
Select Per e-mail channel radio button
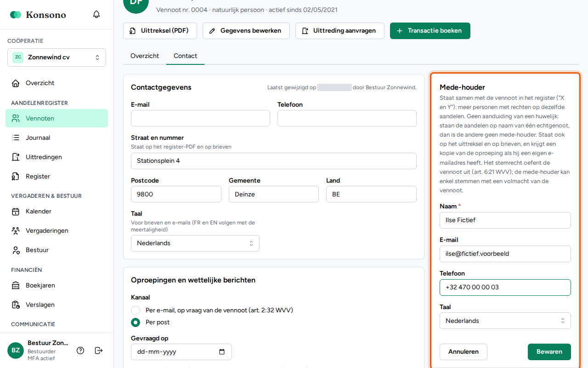(x=136, y=310)
